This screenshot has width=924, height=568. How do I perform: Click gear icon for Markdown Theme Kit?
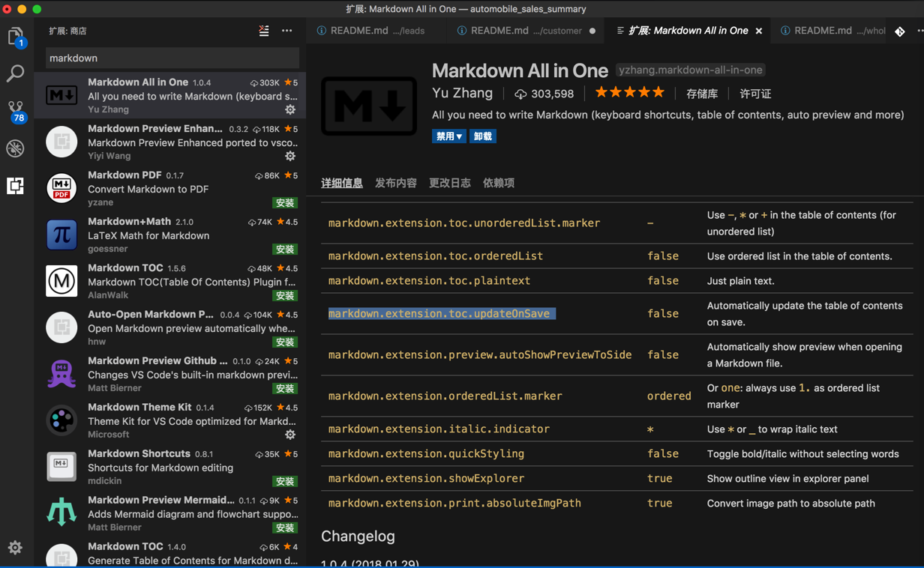[290, 435]
